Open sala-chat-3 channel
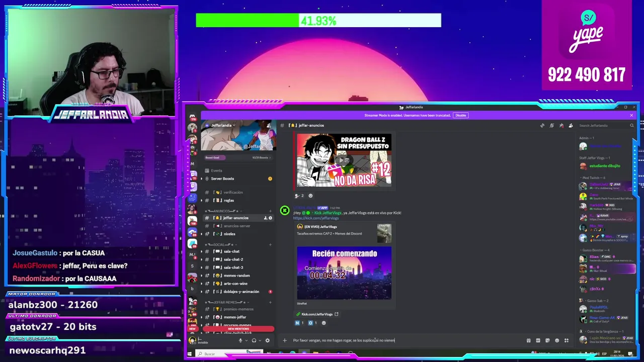 point(238,267)
